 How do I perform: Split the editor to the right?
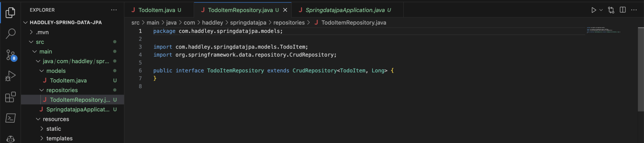click(x=623, y=10)
